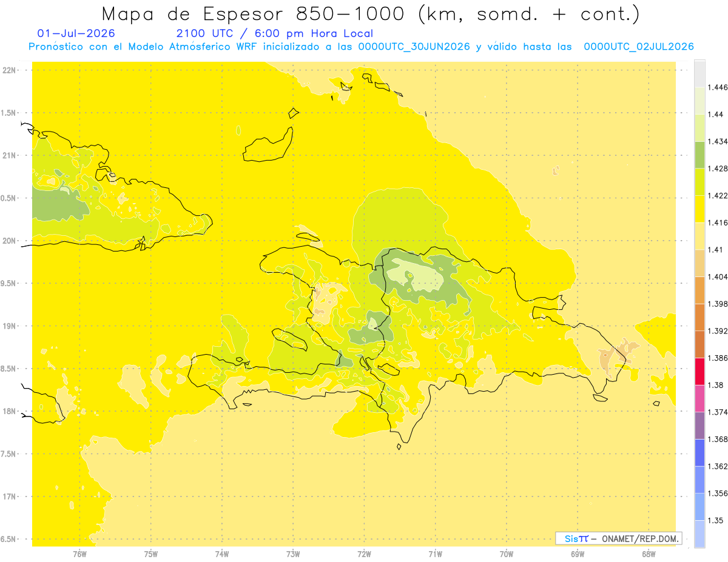Image resolution: width=728 pixels, height=562 pixels.
Task: Click the 68W longitude label
Action: click(x=649, y=554)
